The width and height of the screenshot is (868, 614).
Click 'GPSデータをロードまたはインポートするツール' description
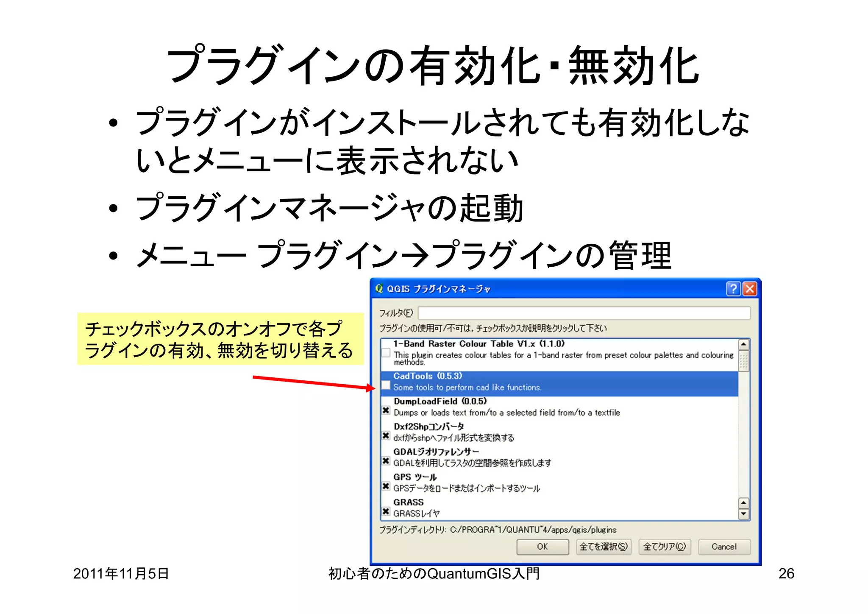click(467, 488)
